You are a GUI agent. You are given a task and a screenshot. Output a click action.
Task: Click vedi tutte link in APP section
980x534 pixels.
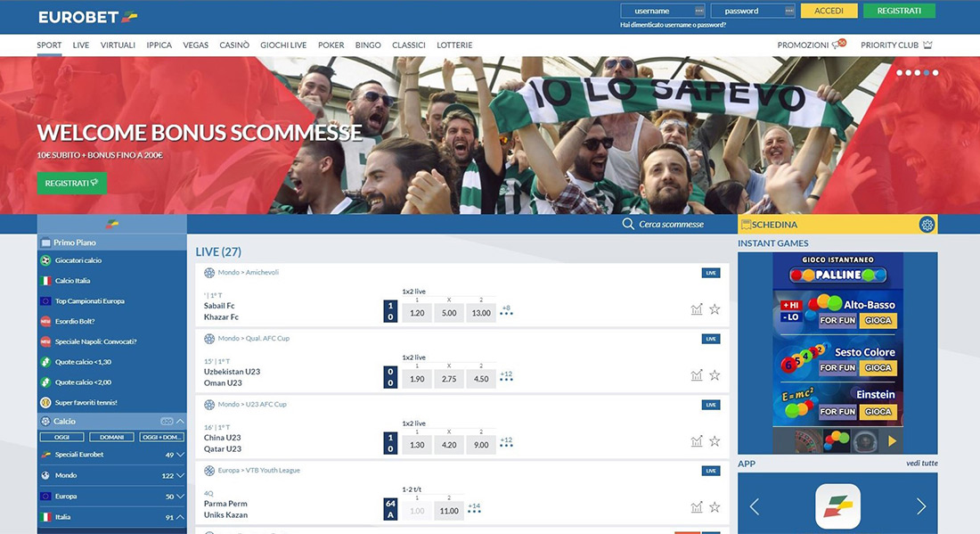pyautogui.click(x=922, y=464)
